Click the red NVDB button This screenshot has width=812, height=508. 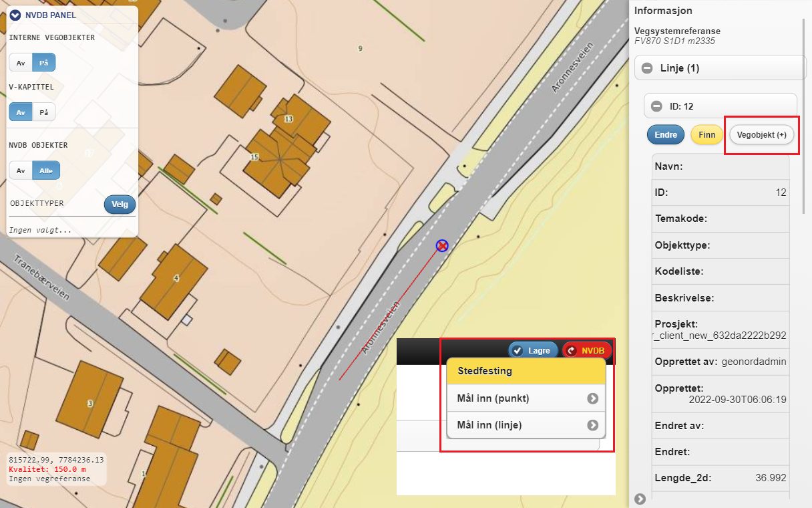tap(587, 350)
